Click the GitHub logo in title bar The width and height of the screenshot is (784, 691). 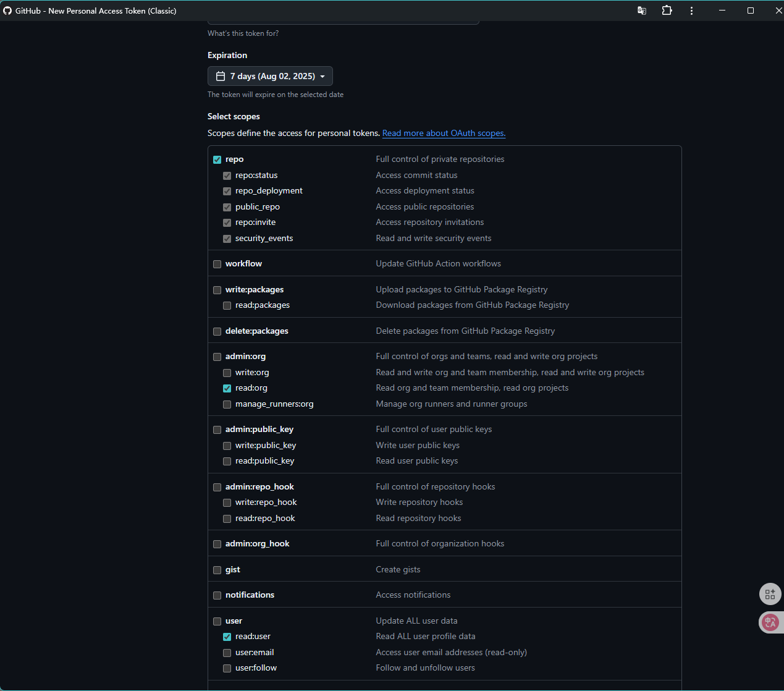click(7, 11)
